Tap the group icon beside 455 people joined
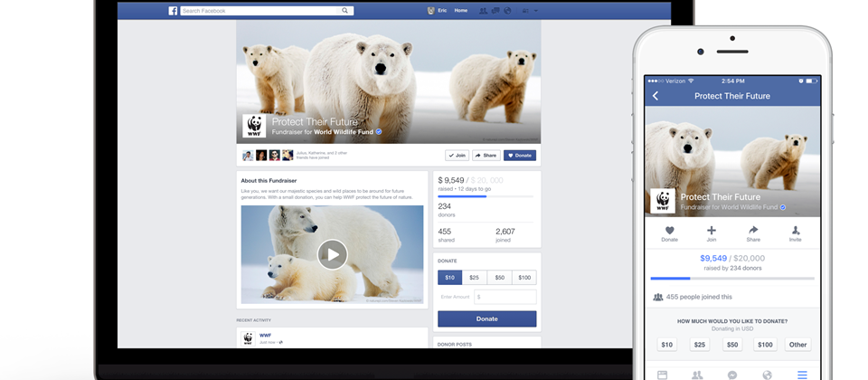868x380 pixels. coord(658,297)
